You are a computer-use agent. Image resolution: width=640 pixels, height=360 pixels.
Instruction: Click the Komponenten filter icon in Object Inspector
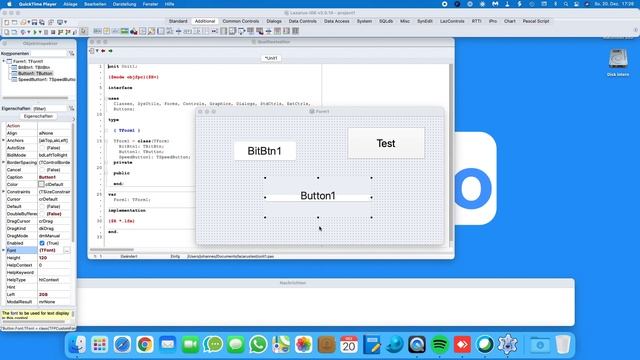[x=71, y=53]
